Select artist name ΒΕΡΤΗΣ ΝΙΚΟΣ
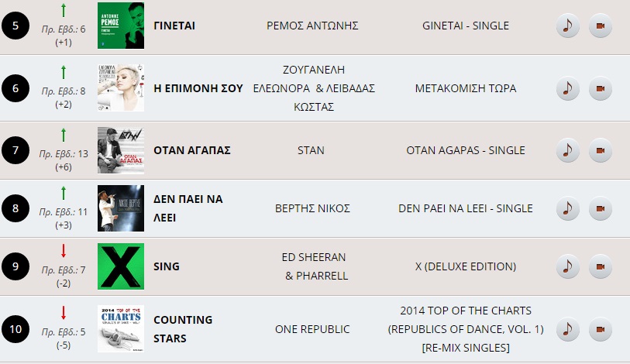The image size is (630, 364). point(313,208)
